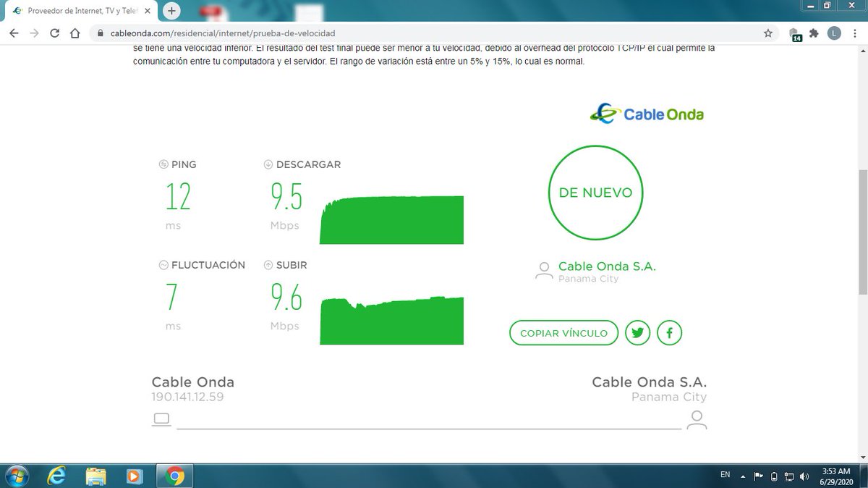View site security lock info
The height and width of the screenshot is (488, 868).
pos(101,33)
